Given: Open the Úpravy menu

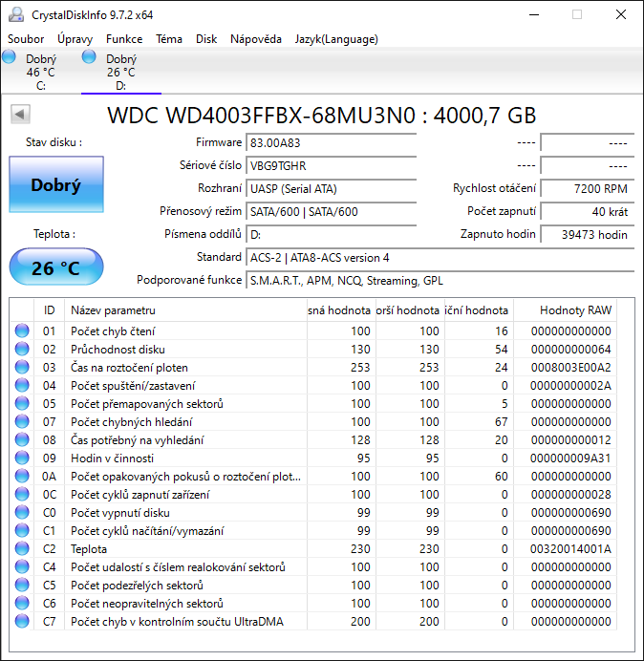Looking at the screenshot, I should click(x=75, y=39).
